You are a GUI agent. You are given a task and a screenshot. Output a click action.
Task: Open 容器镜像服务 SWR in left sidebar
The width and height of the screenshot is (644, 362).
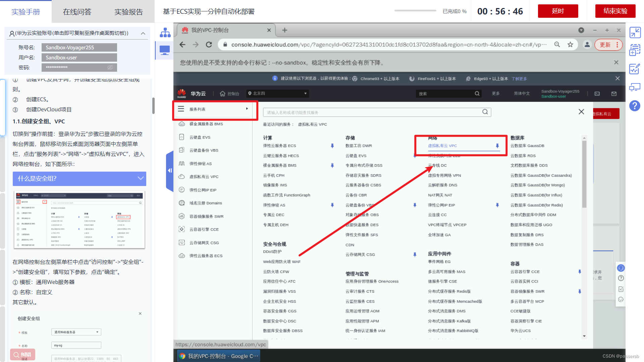click(206, 217)
